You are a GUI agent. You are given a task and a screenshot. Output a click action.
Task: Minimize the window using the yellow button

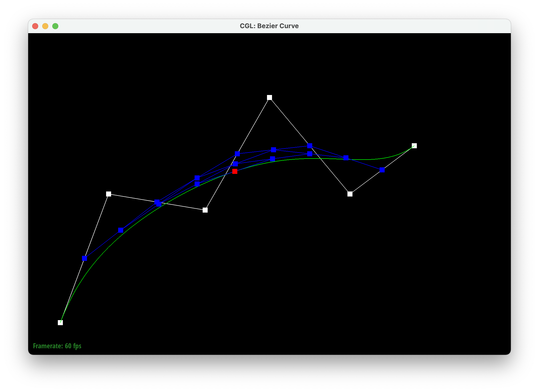coord(45,26)
